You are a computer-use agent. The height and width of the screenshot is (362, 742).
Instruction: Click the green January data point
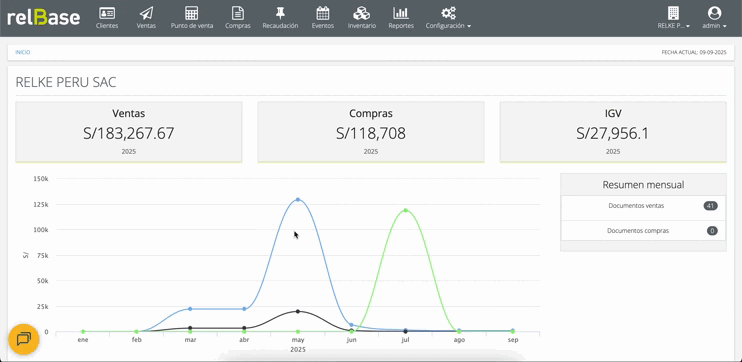(x=83, y=332)
